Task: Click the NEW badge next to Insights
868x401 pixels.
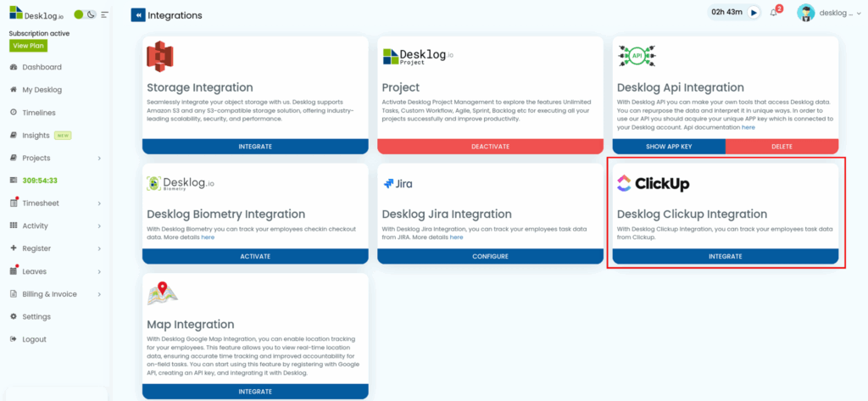Action: (x=63, y=136)
